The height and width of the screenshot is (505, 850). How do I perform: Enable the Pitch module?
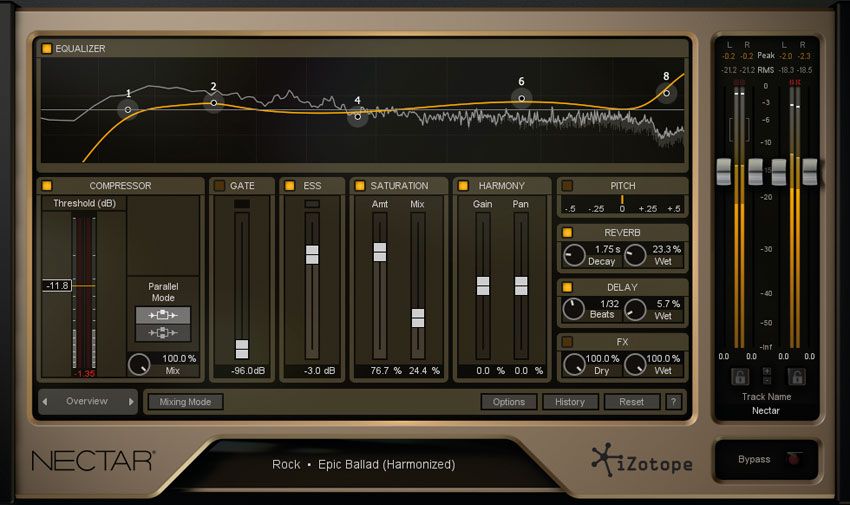[x=568, y=186]
